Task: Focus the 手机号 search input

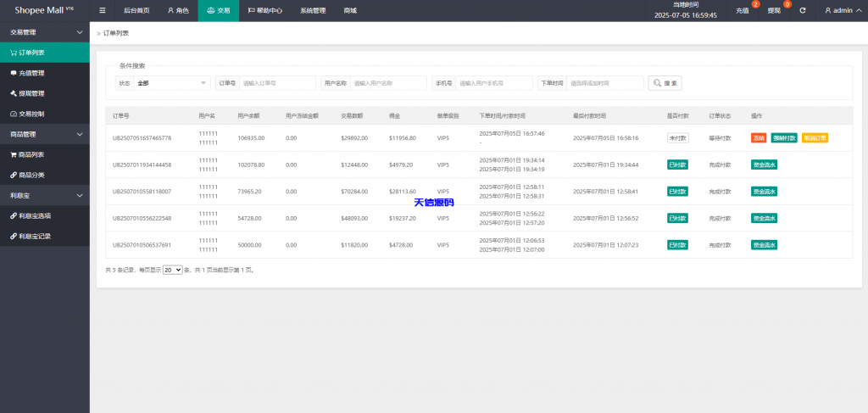Action: coord(494,83)
